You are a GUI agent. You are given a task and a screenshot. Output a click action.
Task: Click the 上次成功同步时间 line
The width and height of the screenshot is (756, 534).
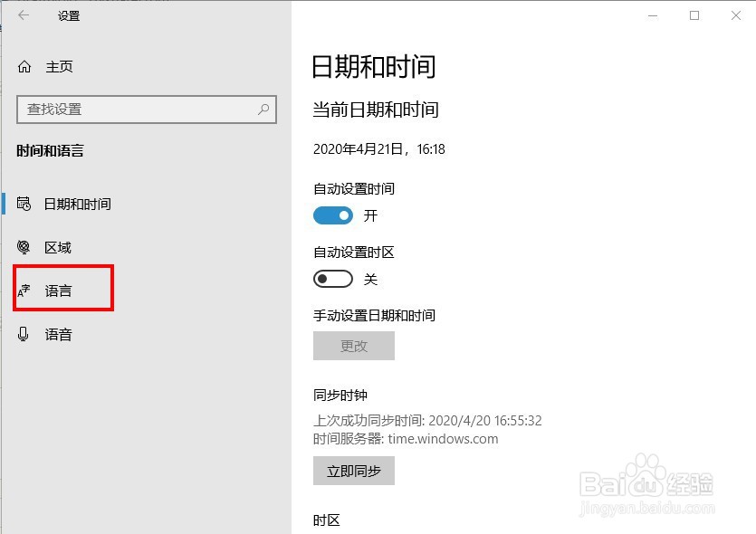tap(427, 420)
